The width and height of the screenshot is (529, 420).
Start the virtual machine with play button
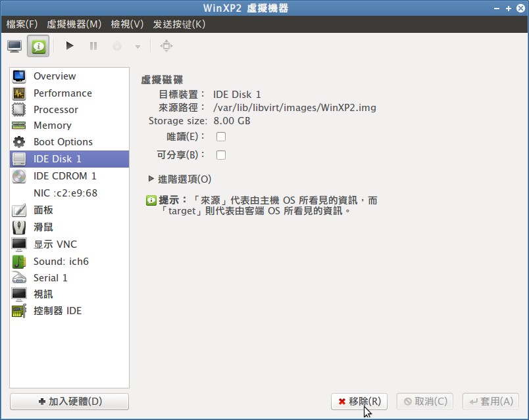(70, 45)
